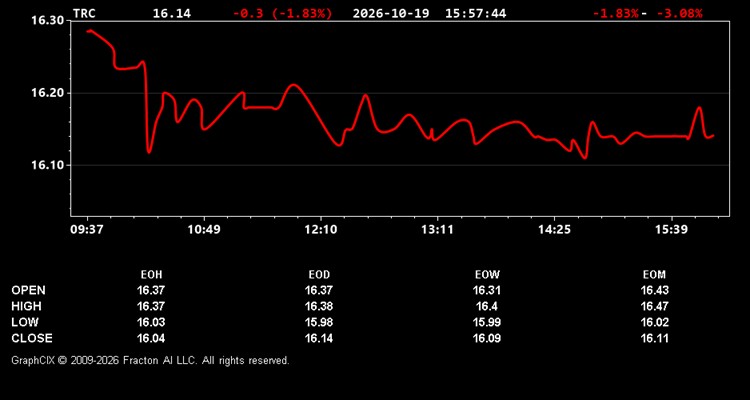Click the EOW low value 15.99
This screenshot has width=750, height=400.
pos(487,322)
